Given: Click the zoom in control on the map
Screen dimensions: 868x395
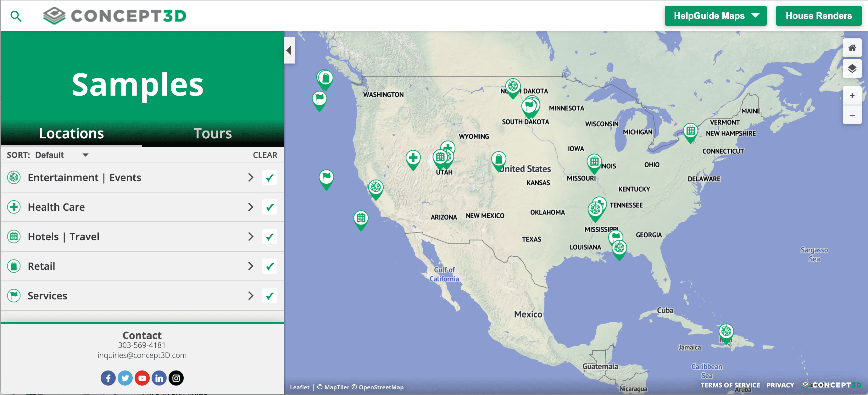Looking at the screenshot, I should (853, 95).
